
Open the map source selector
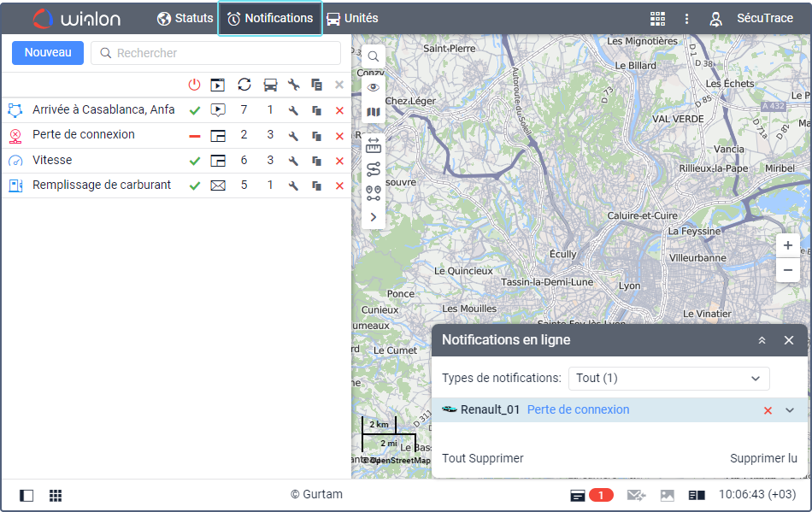pos(374,112)
